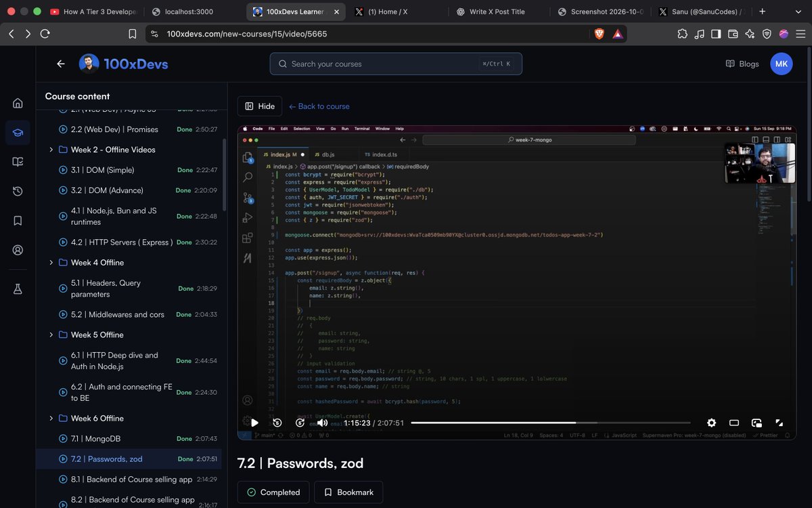The width and height of the screenshot is (812, 508).
Task: Open Leo AI sparkle icon in toolbar
Action: (x=750, y=33)
